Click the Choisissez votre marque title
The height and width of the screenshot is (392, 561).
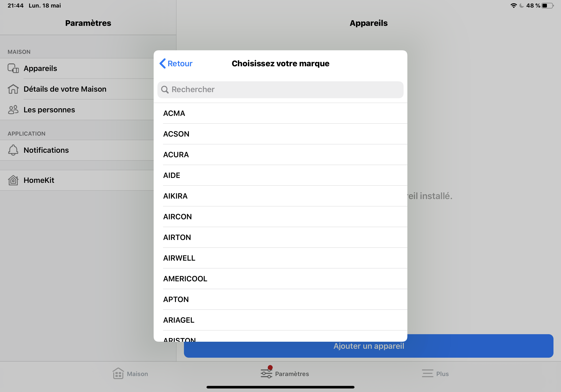[280, 63]
